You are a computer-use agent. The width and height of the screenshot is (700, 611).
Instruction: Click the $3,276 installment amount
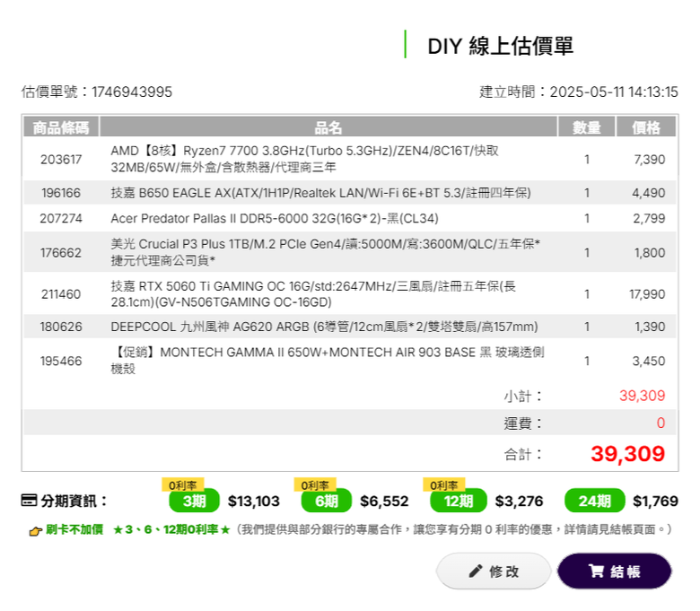(519, 502)
